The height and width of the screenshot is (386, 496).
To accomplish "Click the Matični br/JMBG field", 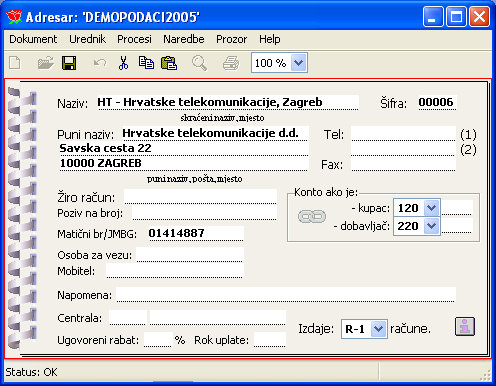I will (195, 233).
